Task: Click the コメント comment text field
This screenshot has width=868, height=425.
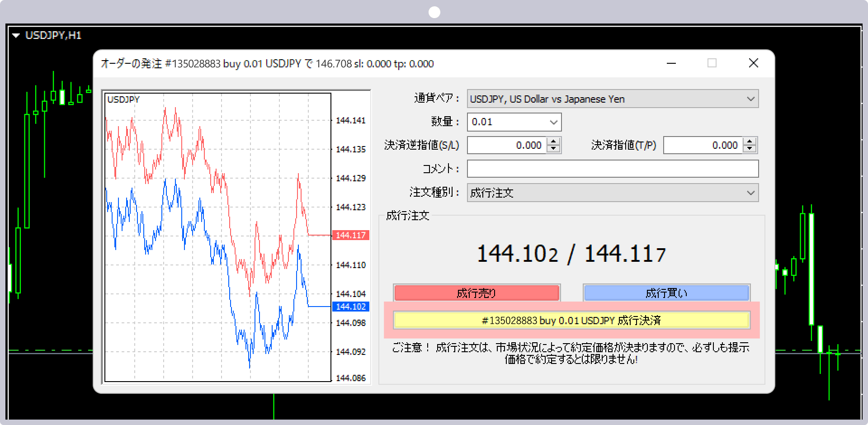Action: [x=613, y=169]
